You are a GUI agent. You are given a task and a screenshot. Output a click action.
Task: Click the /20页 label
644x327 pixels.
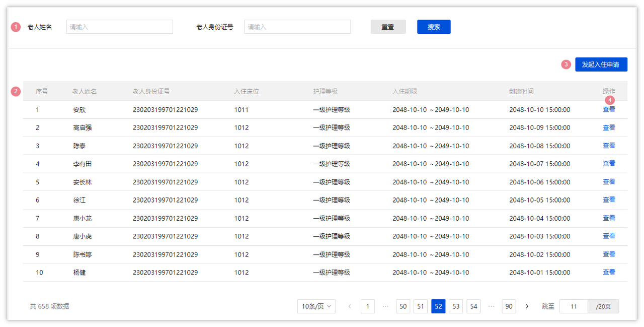tap(603, 306)
